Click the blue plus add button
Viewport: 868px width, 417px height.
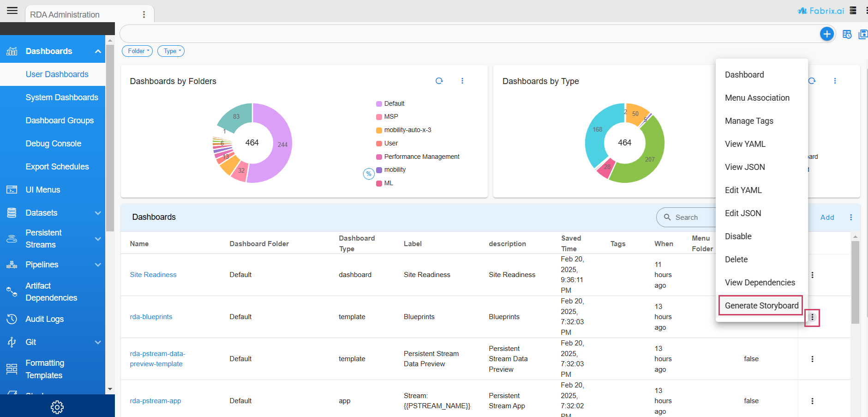click(x=826, y=34)
